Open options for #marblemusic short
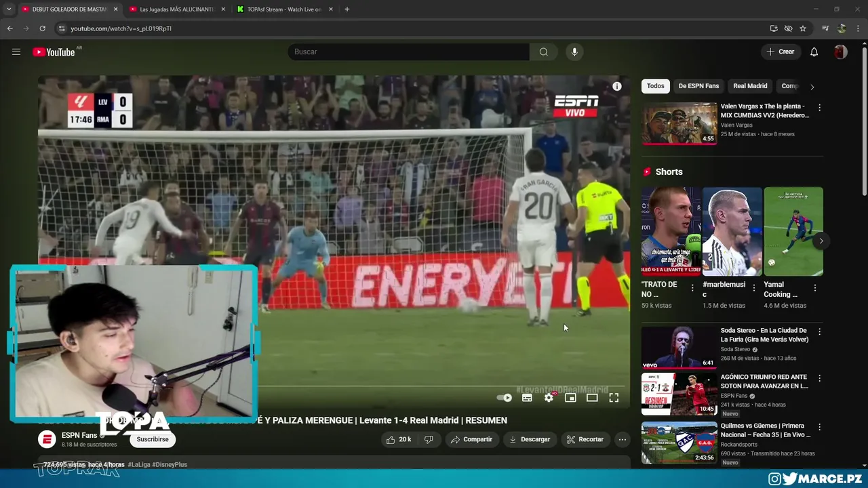The height and width of the screenshot is (488, 868). click(x=753, y=288)
